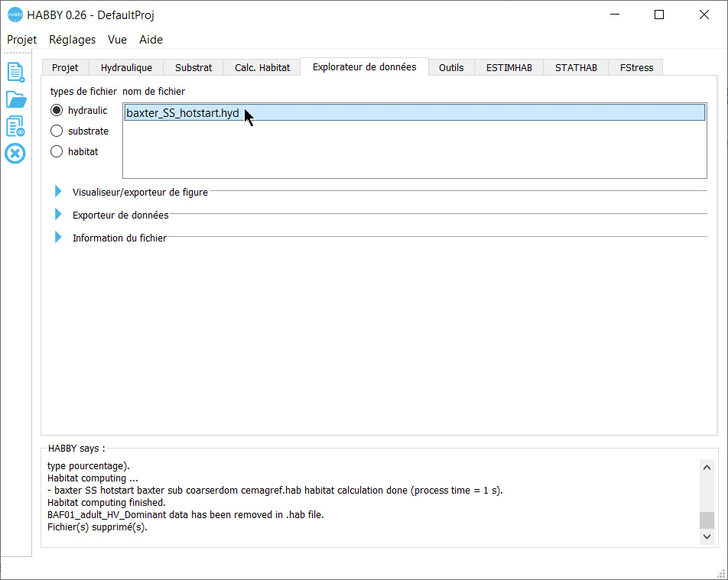Select the hydraulic file type radio button
The image size is (728, 580).
coord(57,111)
